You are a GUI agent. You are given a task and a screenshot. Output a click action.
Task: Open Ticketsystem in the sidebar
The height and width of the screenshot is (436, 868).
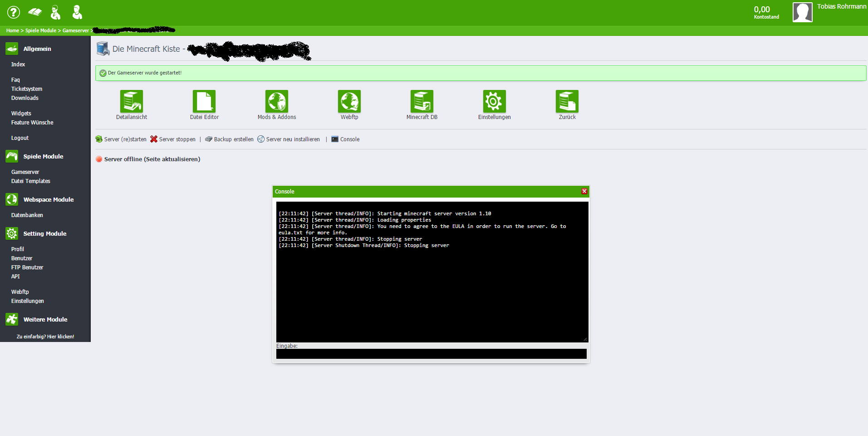coord(27,89)
